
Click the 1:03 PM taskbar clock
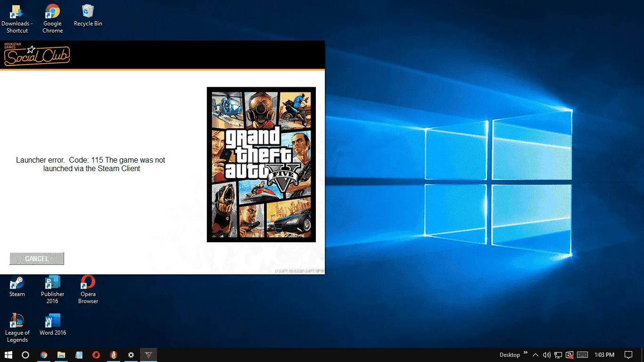604,355
